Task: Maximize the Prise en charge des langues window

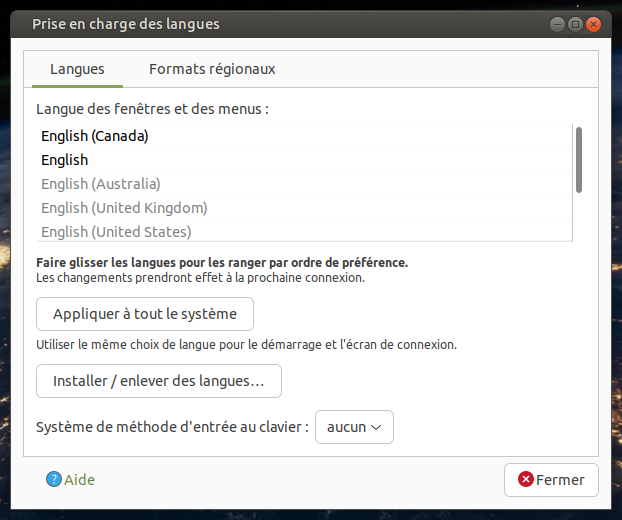Action: click(576, 24)
